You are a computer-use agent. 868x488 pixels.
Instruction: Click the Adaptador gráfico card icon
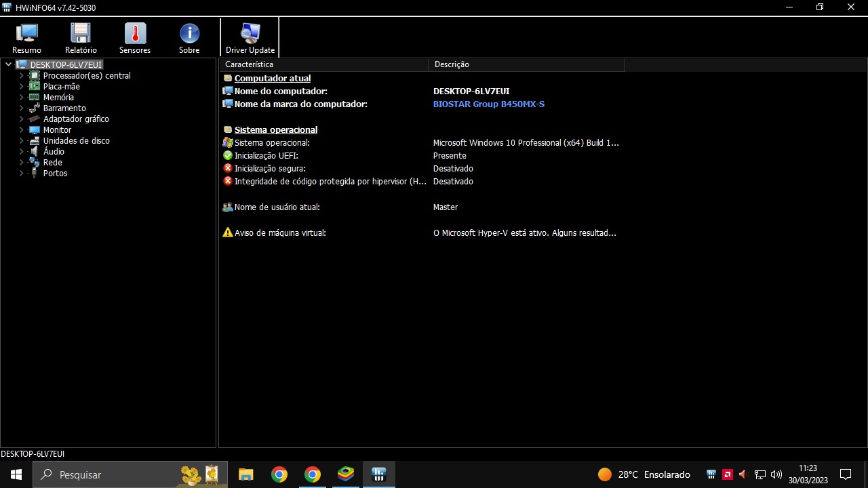[35, 119]
